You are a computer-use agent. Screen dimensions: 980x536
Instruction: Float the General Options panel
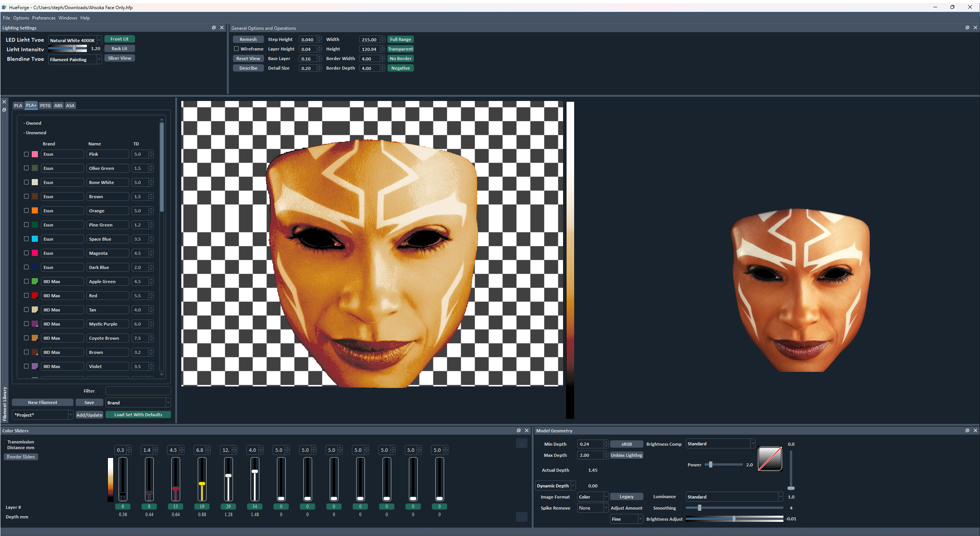[x=967, y=28]
